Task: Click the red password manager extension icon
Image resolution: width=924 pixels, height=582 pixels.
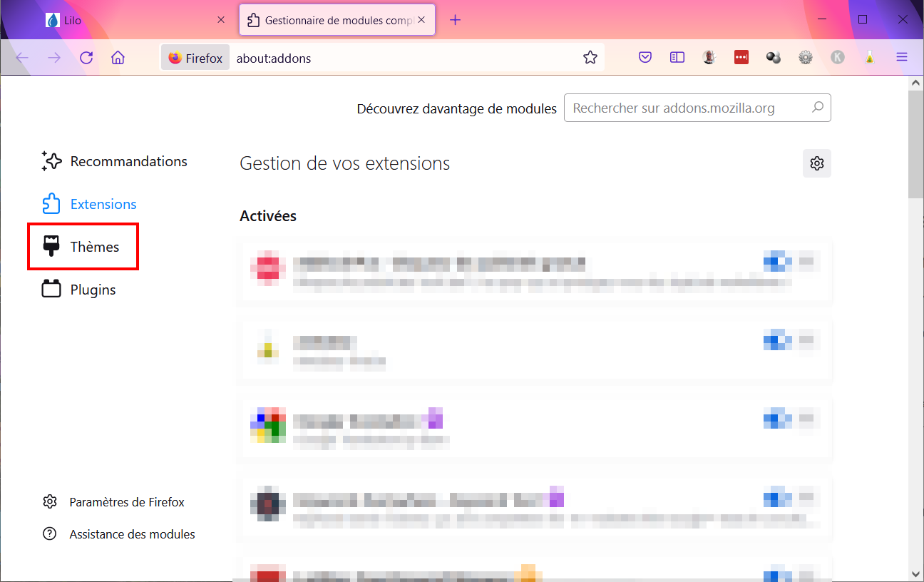Action: (x=741, y=58)
